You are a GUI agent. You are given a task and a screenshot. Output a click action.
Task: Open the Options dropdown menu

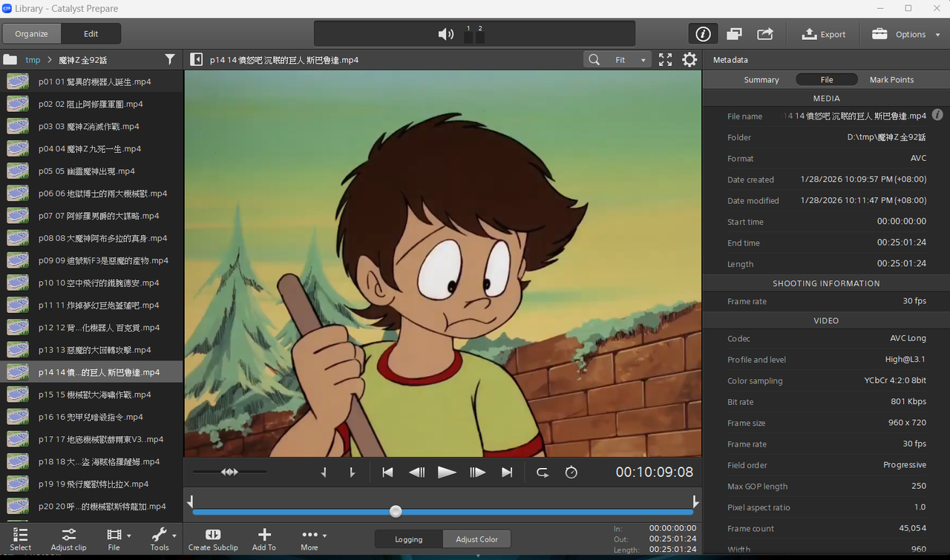pyautogui.click(x=905, y=34)
